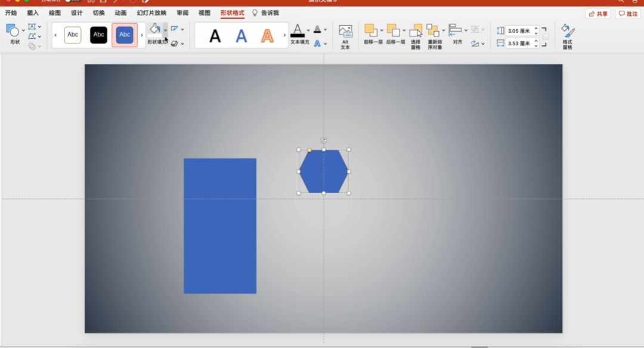Open the shape effects dropdown arrow
644x348 pixels.
click(182, 44)
